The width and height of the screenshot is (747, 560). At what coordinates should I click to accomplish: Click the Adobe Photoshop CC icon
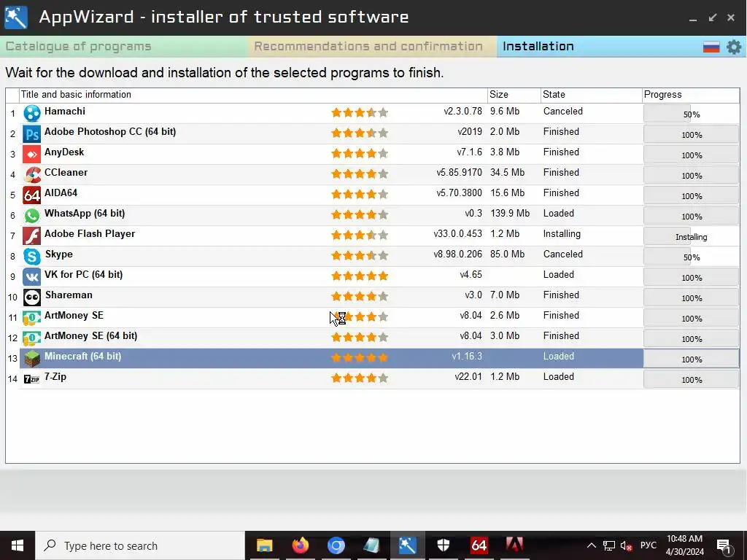coord(32,134)
